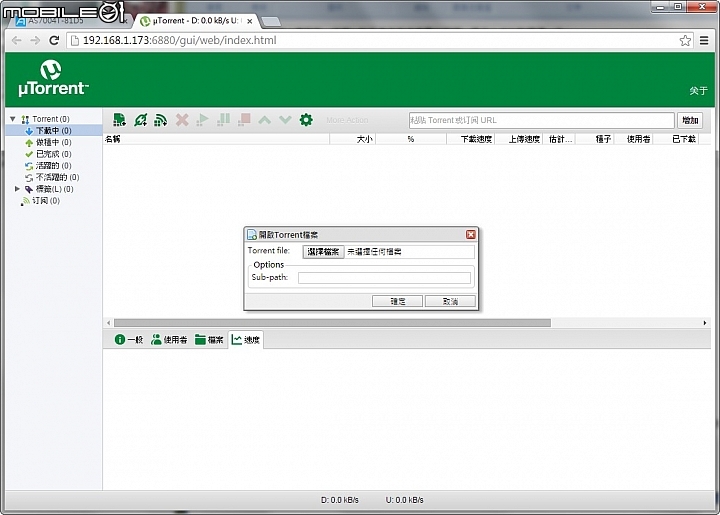
Task: Click the Move down queue arrow
Action: (285, 120)
